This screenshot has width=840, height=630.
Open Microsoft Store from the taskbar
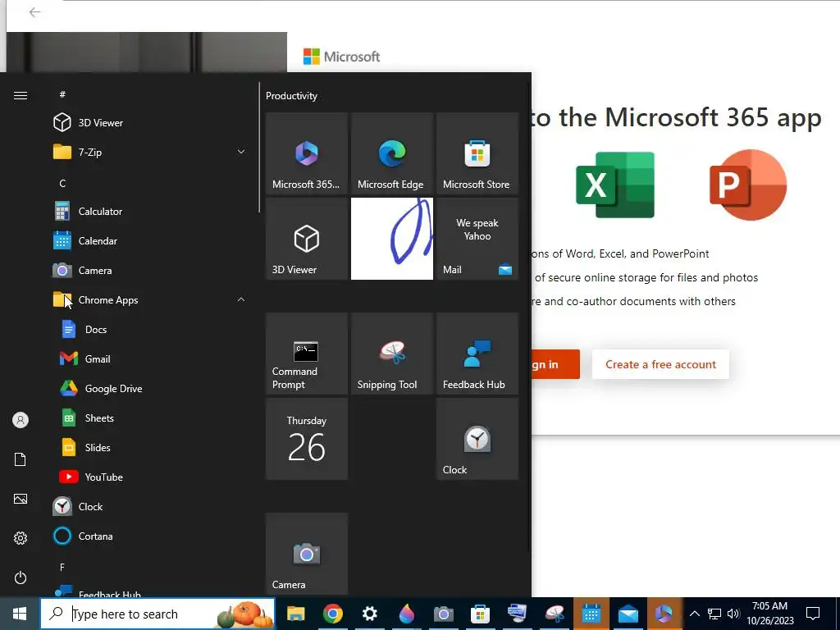pyautogui.click(x=480, y=614)
